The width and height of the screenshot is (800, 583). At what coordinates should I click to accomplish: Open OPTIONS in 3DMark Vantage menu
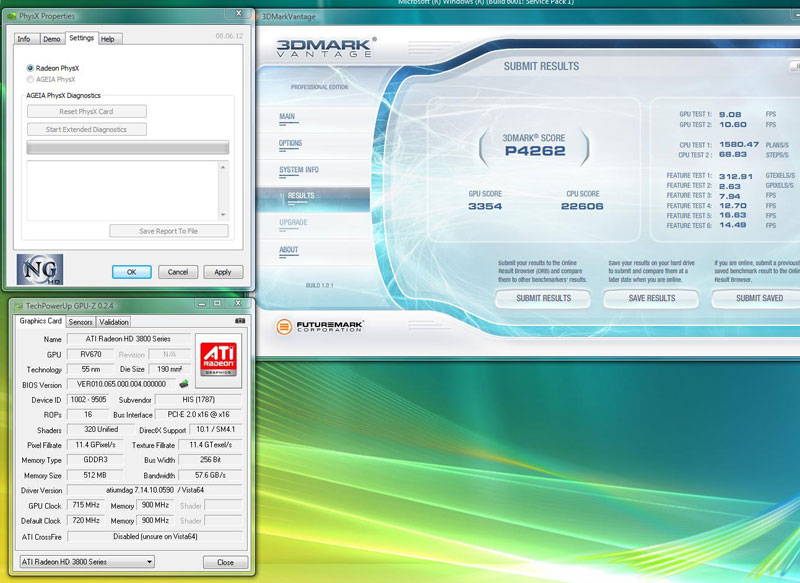(x=290, y=144)
